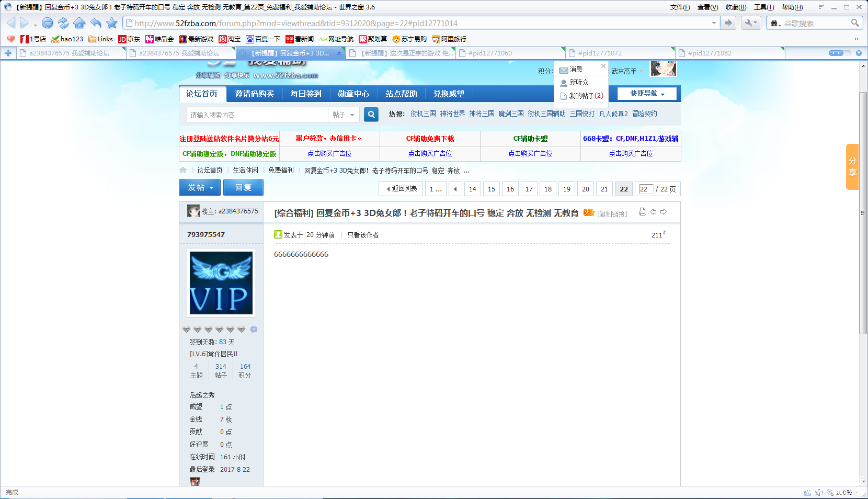Click the forum search input field

(x=257, y=115)
